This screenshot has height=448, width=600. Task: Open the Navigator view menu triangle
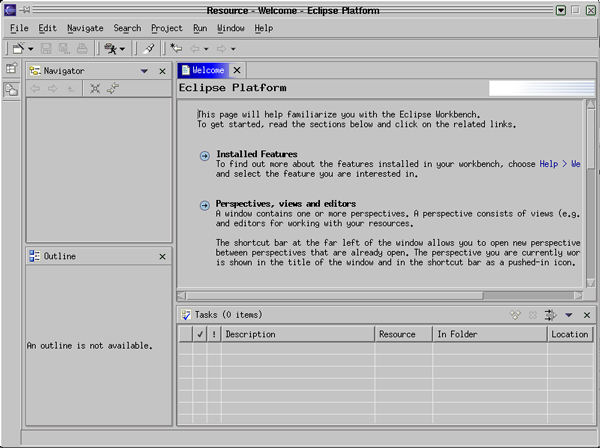tap(144, 71)
